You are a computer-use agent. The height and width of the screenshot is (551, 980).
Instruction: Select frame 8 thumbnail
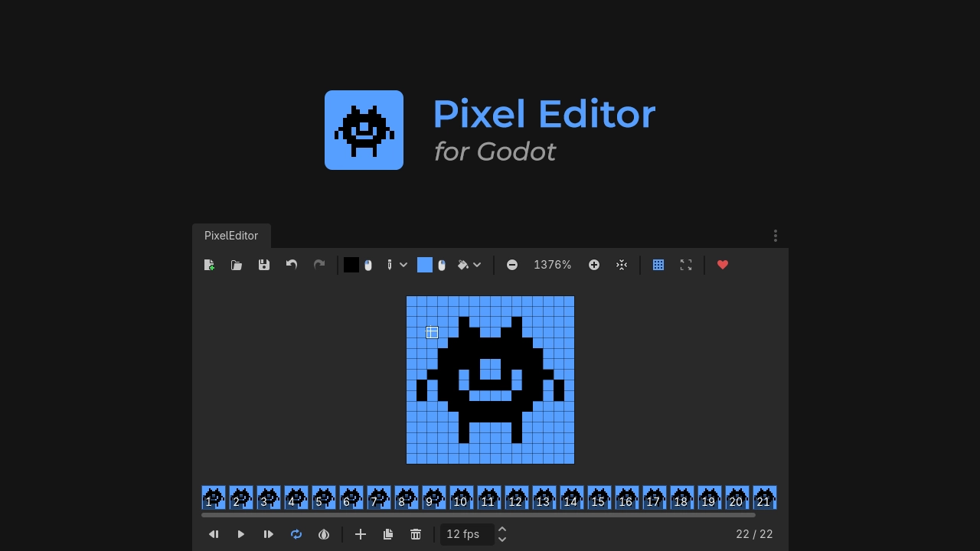[407, 497]
